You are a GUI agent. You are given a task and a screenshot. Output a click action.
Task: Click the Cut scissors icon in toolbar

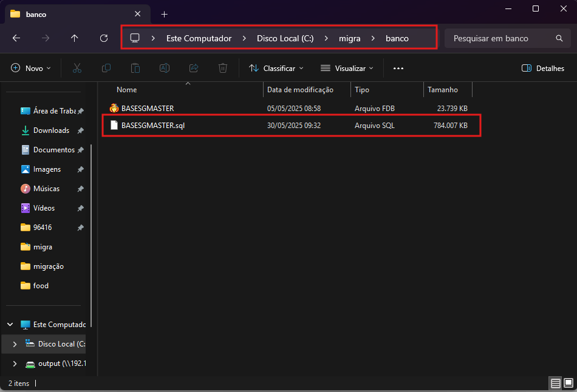(77, 69)
